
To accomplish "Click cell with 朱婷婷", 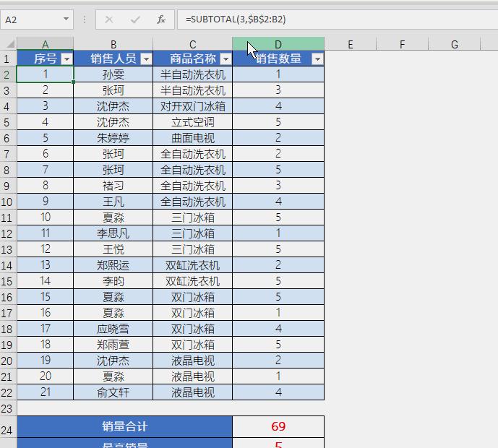I will point(113,138).
